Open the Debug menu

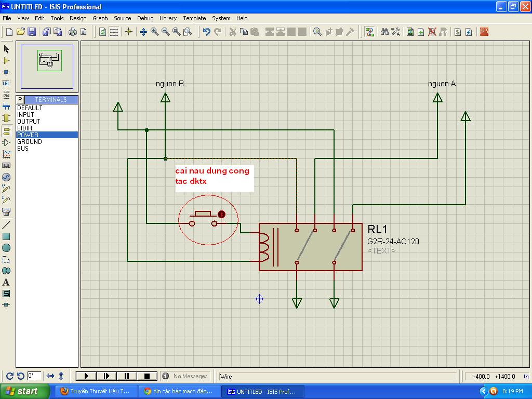coord(145,18)
